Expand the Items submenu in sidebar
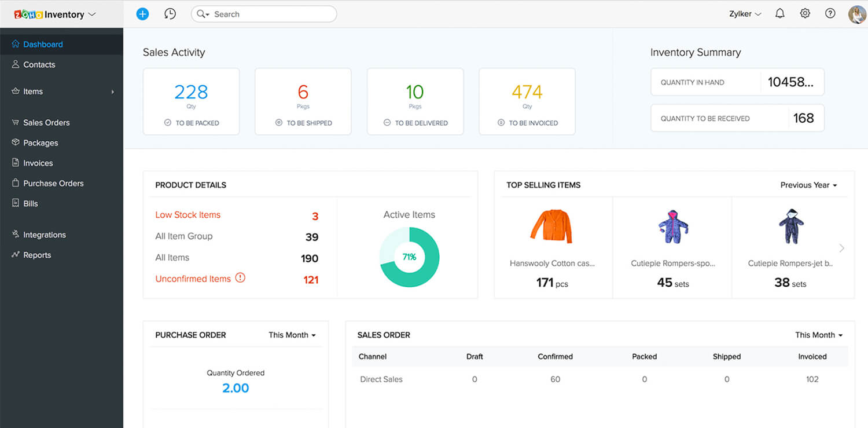 (x=112, y=92)
